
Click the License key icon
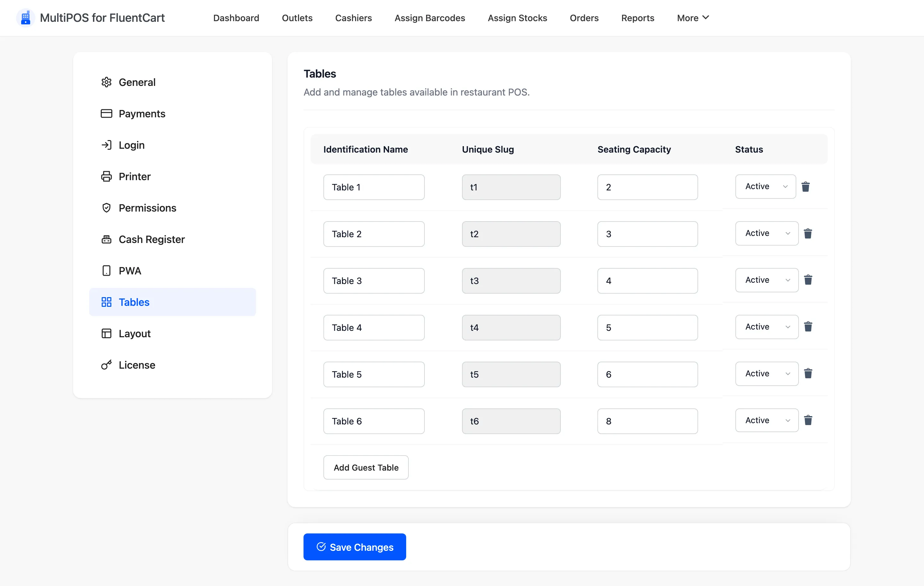106,365
